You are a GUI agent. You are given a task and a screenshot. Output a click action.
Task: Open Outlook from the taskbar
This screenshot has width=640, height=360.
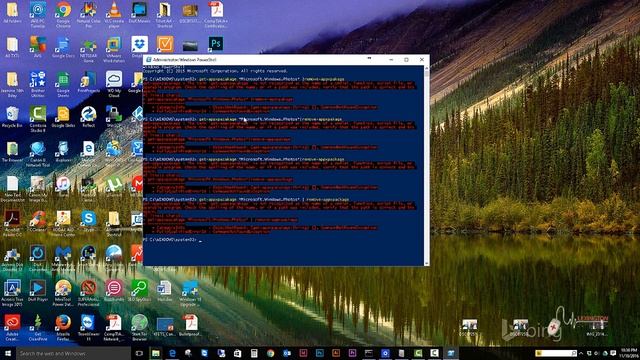click(287, 353)
